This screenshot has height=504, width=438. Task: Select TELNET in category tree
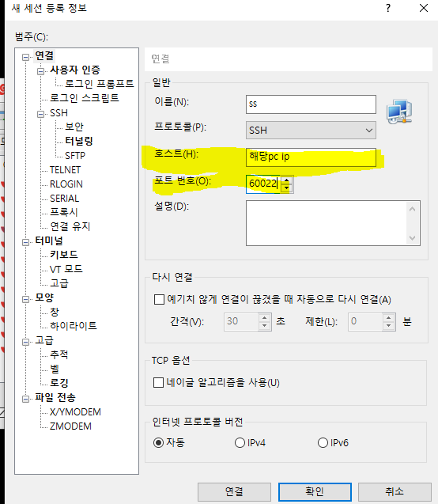[65, 169]
